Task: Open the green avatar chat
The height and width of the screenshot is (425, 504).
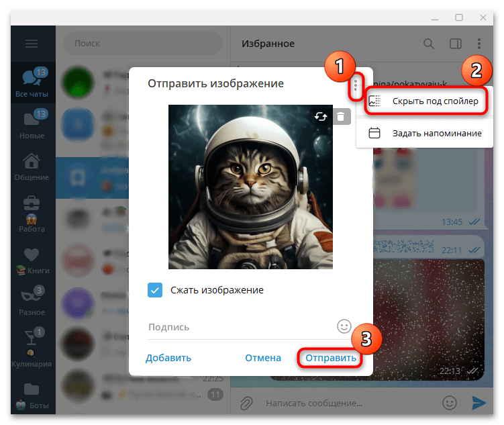Action: point(78,83)
